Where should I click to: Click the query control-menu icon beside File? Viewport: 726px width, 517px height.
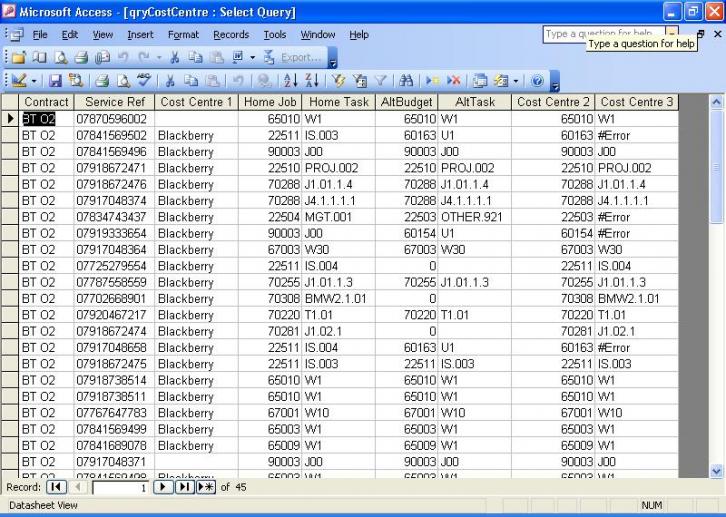[16, 34]
